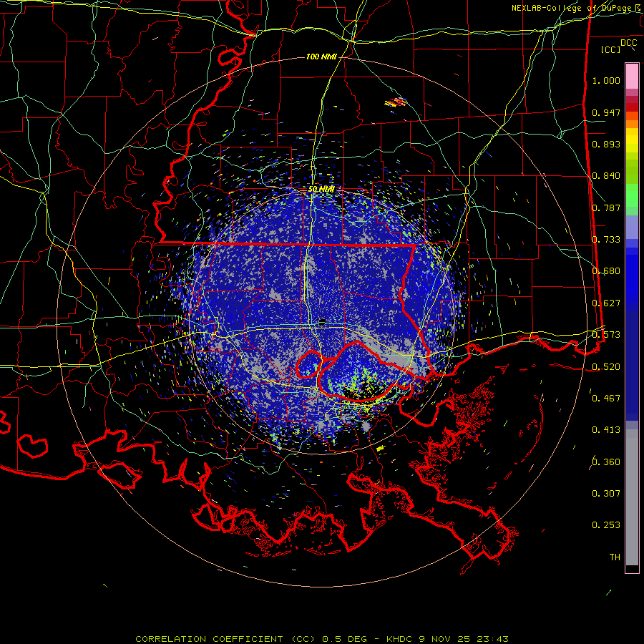Click the red segment of the color bar
Screen dimensions: 644x644
tap(632, 107)
